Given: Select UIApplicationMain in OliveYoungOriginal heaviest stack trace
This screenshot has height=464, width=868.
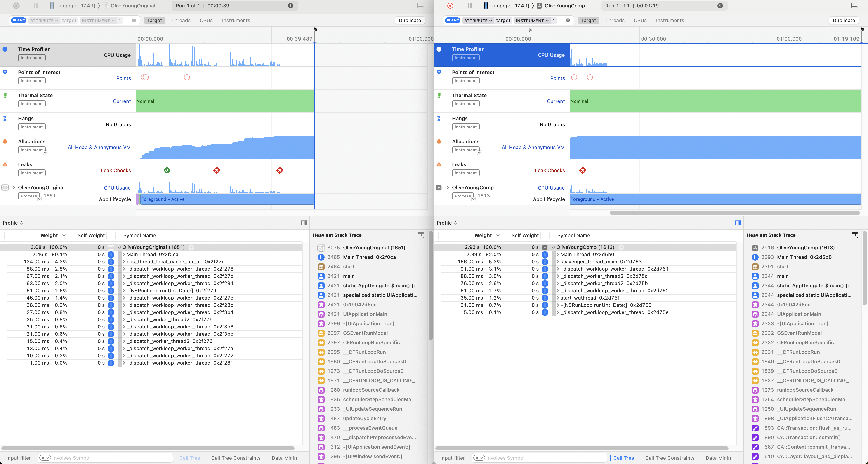Looking at the screenshot, I should click(x=365, y=314).
